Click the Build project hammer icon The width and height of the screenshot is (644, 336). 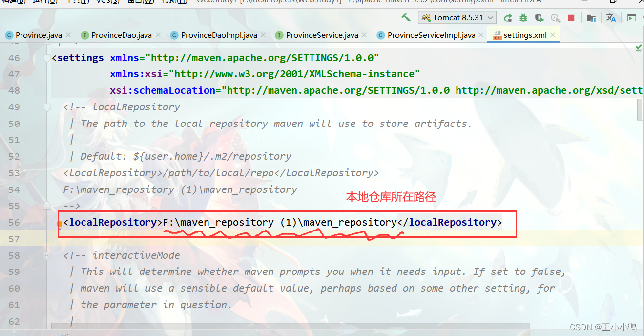tap(406, 18)
